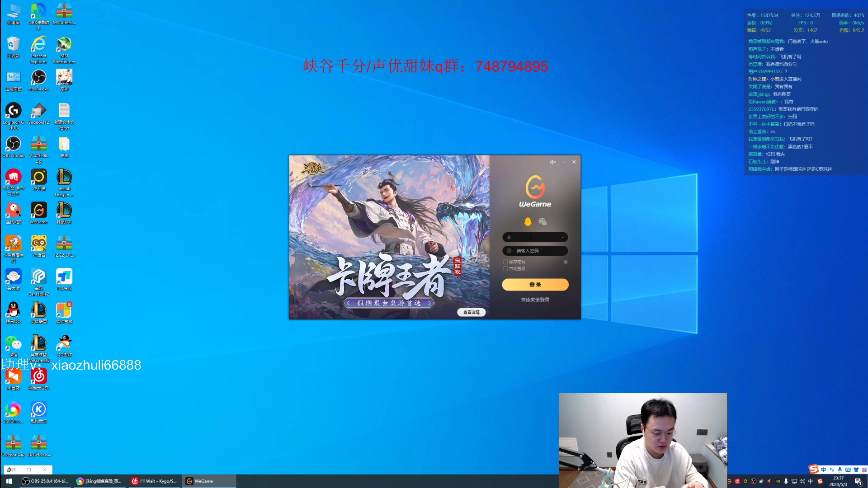Expand the account dropdown arrow
Screen dimensions: 868x488
click(563, 237)
